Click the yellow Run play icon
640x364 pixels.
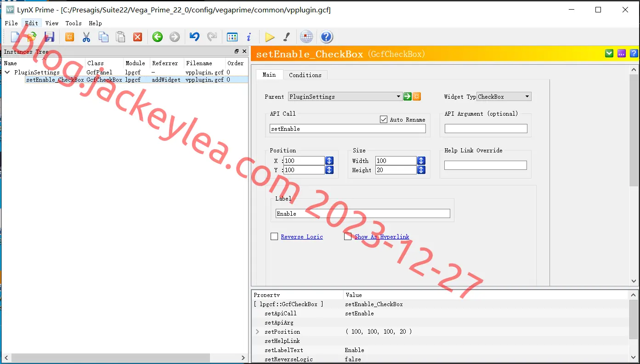pos(270,37)
